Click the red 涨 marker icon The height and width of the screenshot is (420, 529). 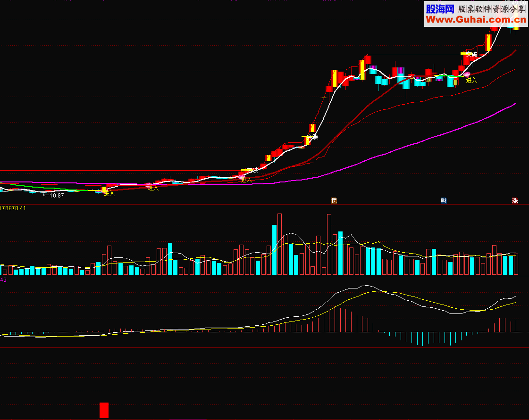tap(515, 200)
